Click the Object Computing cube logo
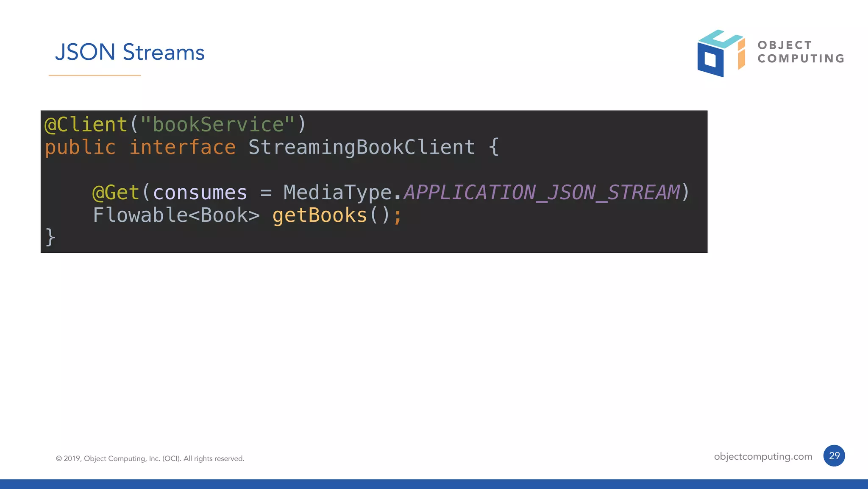Viewport: 868px width, 489px height. (721, 53)
